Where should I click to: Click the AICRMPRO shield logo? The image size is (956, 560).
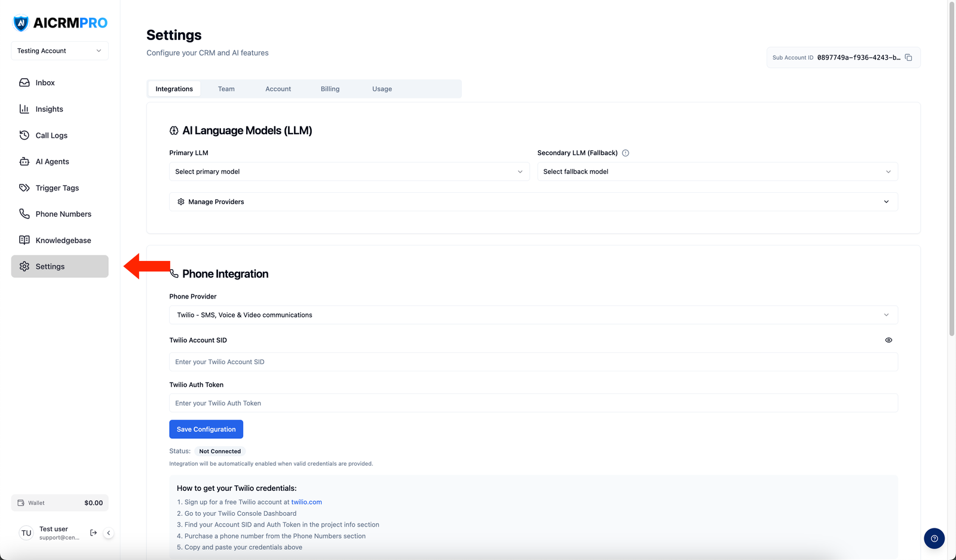coord(21,23)
